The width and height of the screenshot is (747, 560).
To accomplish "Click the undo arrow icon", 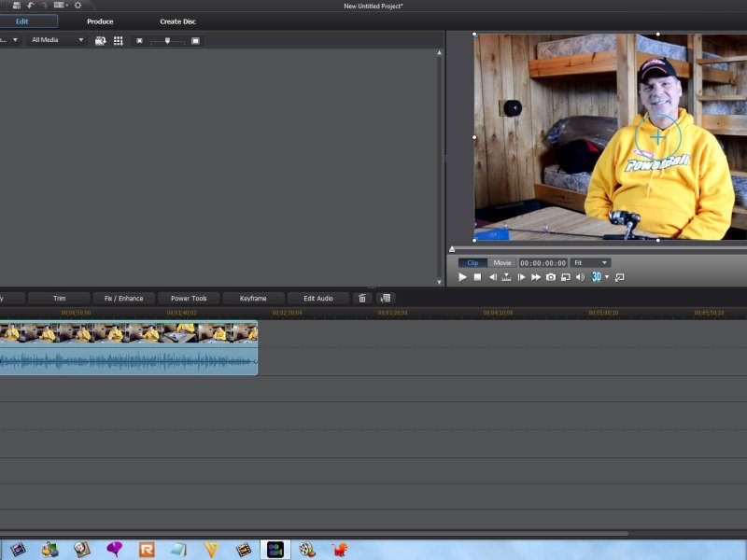I will pyautogui.click(x=31, y=6).
